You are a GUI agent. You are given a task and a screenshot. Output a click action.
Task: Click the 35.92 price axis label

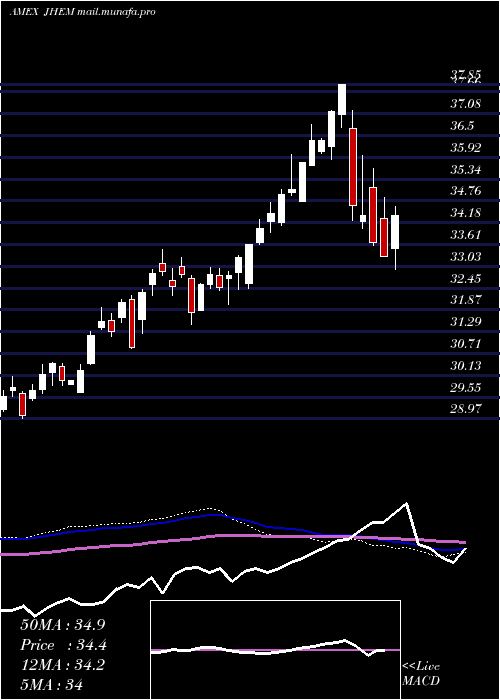[466, 148]
